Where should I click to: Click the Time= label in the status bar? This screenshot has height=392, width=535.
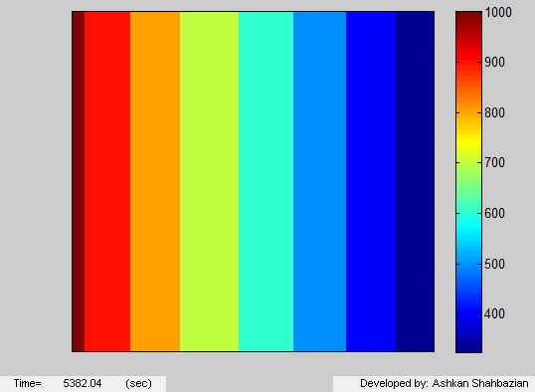click(27, 383)
